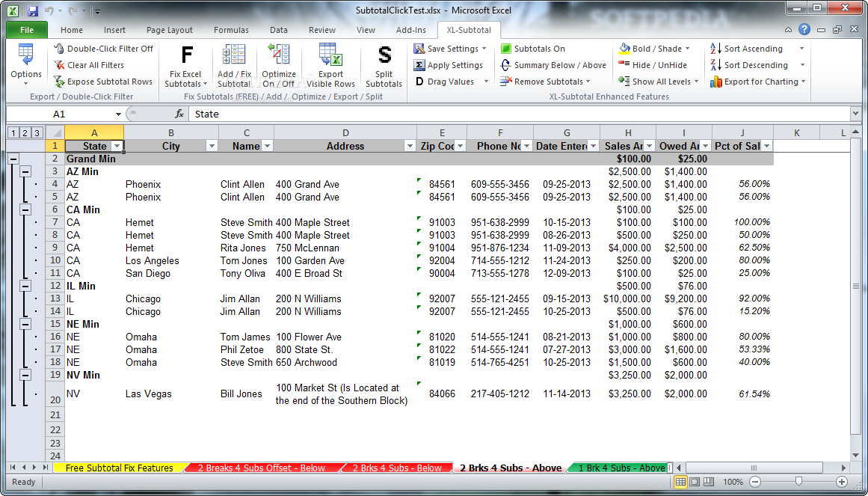Go to next sheet tab arrow
Image resolution: width=868 pixels, height=496 pixels.
pyautogui.click(x=34, y=468)
